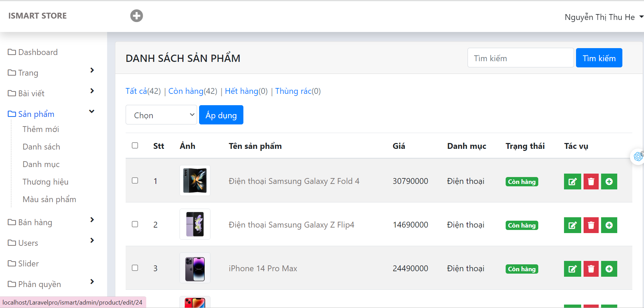Click the trash icon for iPhone 14 Pro Max
The width and height of the screenshot is (644, 308).
tap(591, 269)
